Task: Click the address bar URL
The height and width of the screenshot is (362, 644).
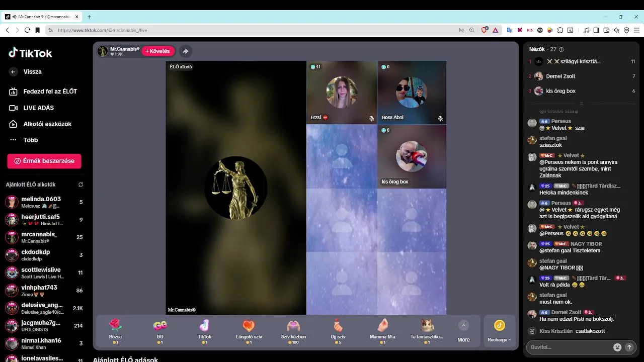Action: coord(103,30)
